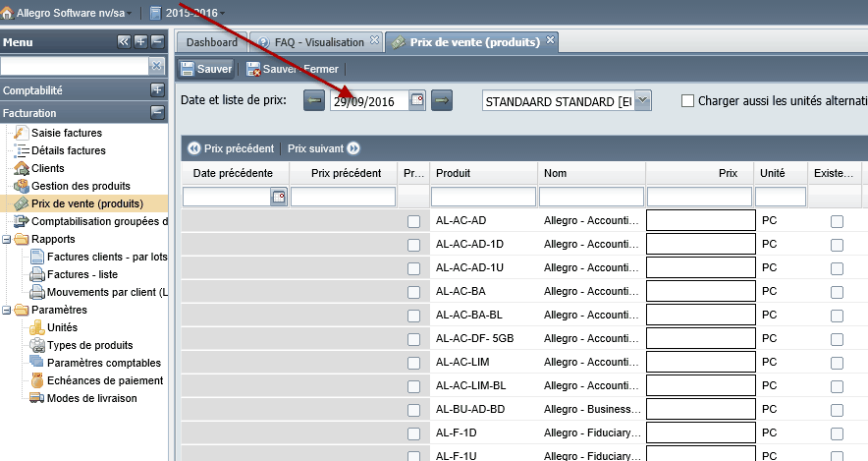This screenshot has height=461, width=868.
Task: Toggle Existe checkbox for AL-AC-AD-1U row
Action: click(837, 268)
